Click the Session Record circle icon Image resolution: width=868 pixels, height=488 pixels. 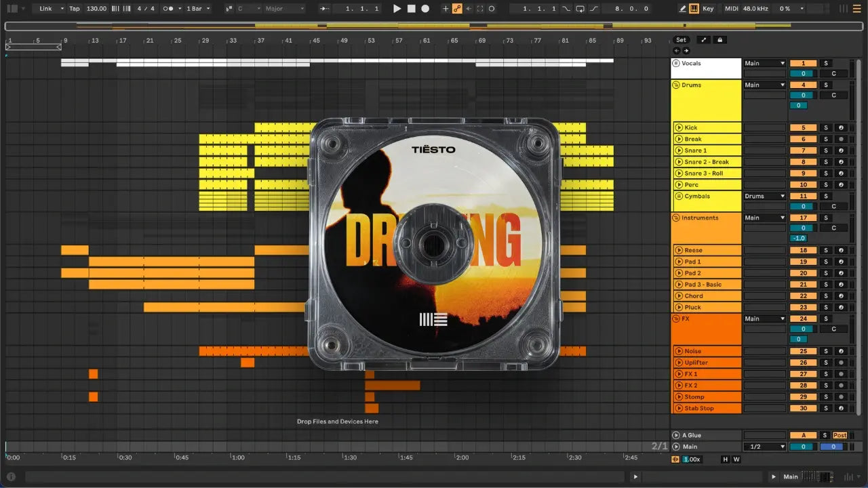(x=492, y=9)
